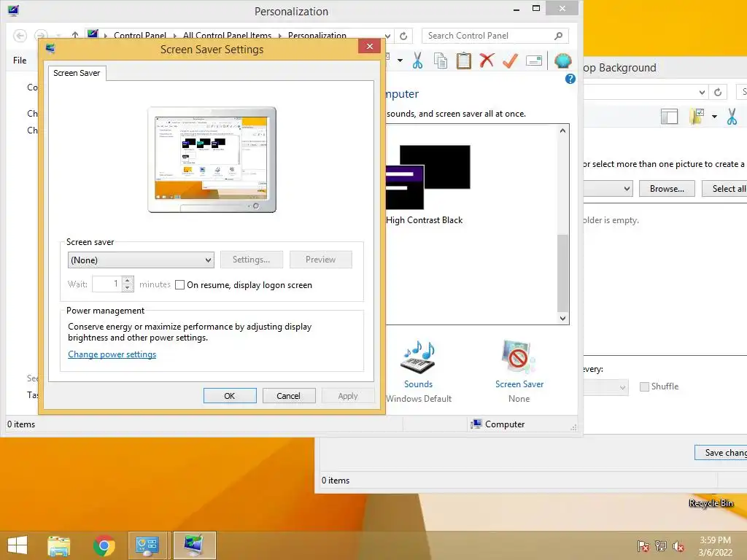Click the muted volume tray icon
747x560 pixels.
point(678,546)
